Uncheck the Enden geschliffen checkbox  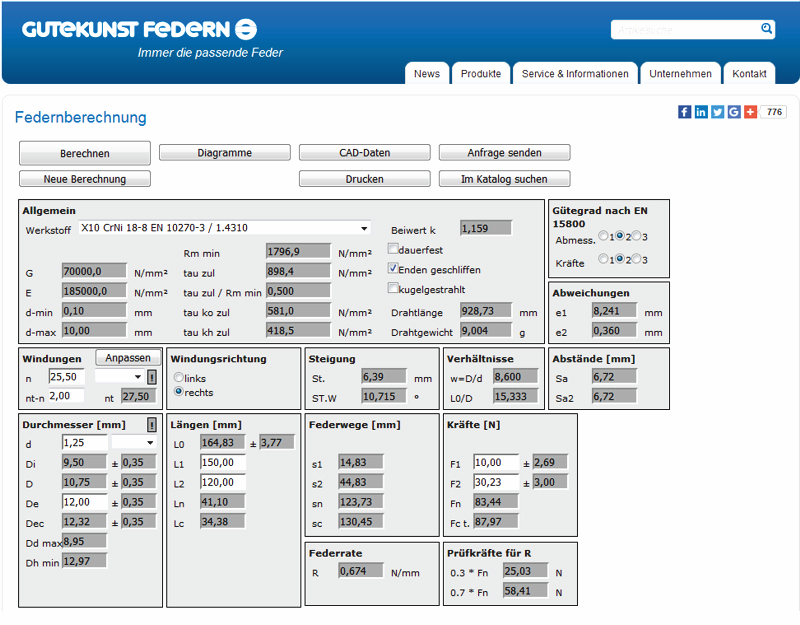click(393, 269)
